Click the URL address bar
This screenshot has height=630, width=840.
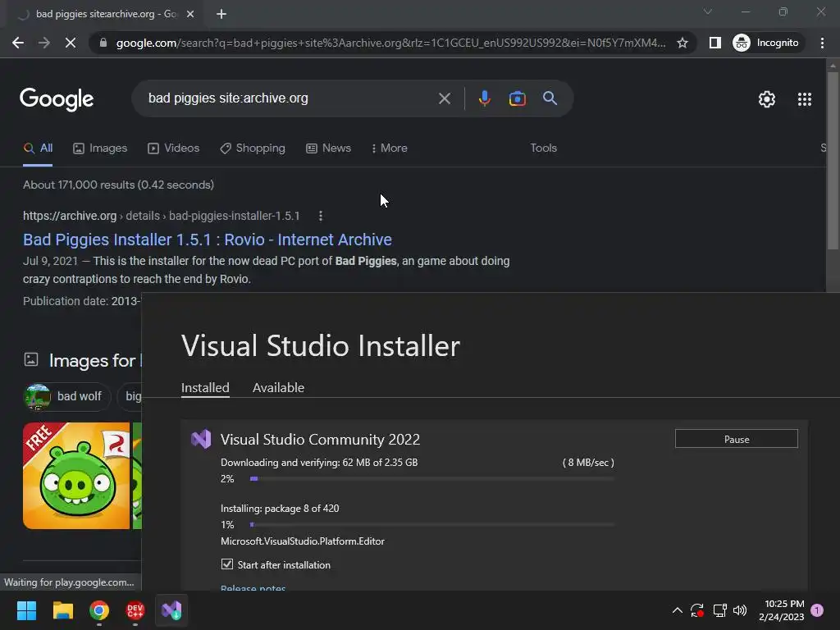click(x=390, y=43)
